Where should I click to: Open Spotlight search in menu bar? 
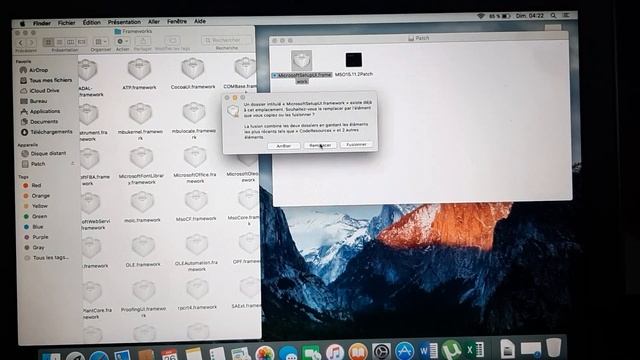pos(553,15)
